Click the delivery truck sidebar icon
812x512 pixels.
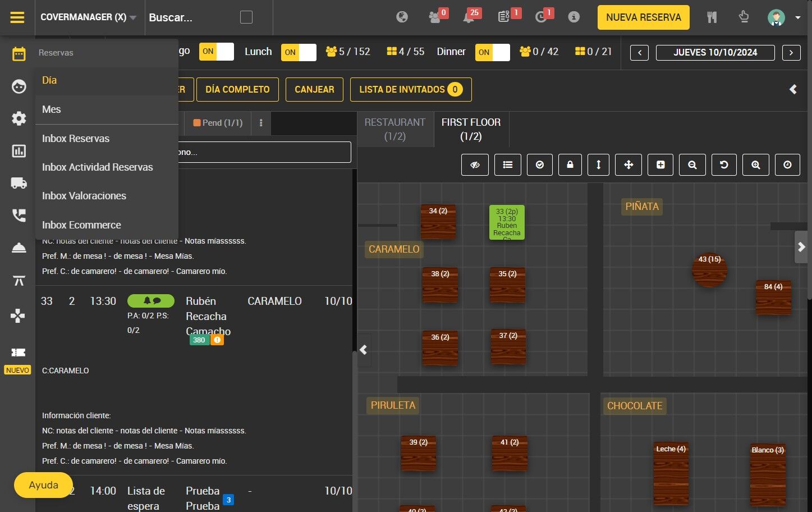click(x=19, y=183)
